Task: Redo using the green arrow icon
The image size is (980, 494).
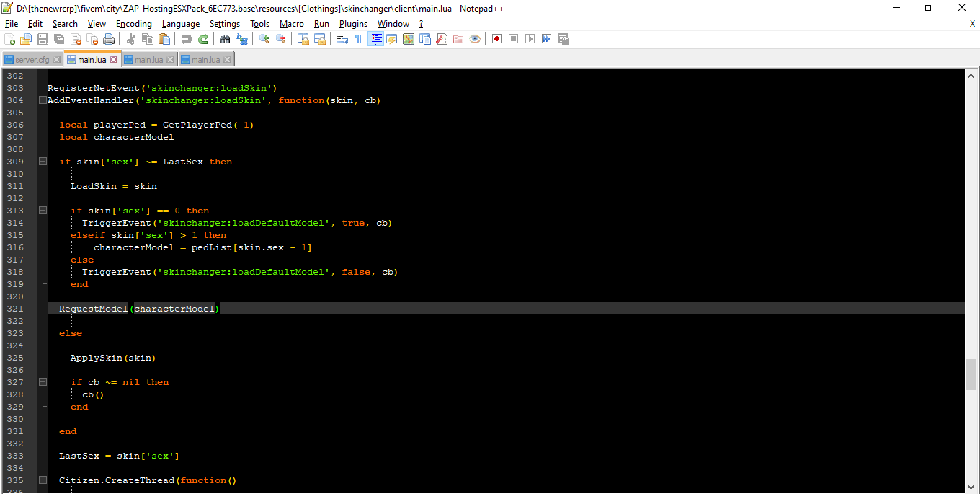Action: [x=203, y=39]
